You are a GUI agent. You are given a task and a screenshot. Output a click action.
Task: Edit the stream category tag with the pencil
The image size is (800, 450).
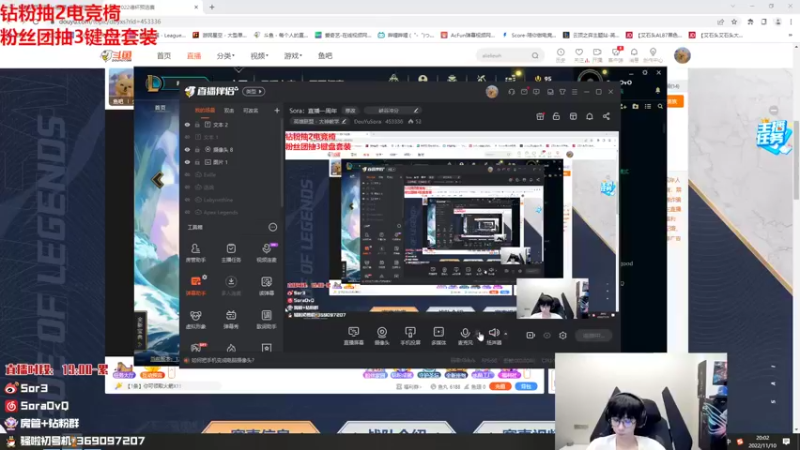pyautogui.click(x=344, y=121)
